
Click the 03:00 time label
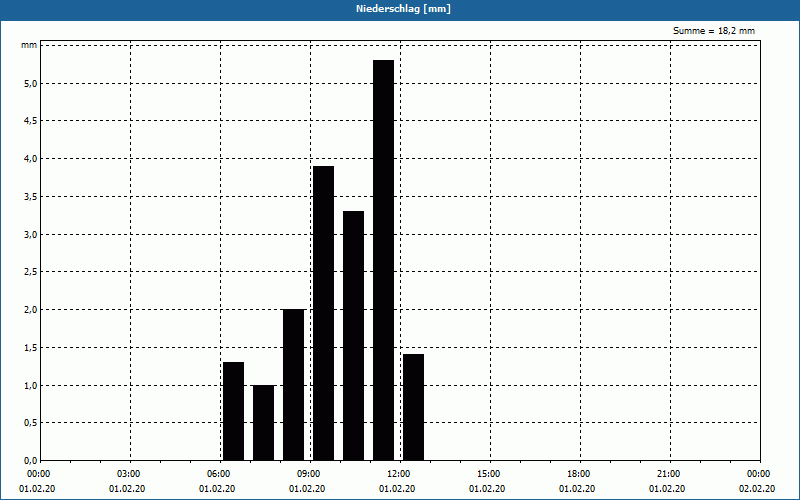point(131,474)
